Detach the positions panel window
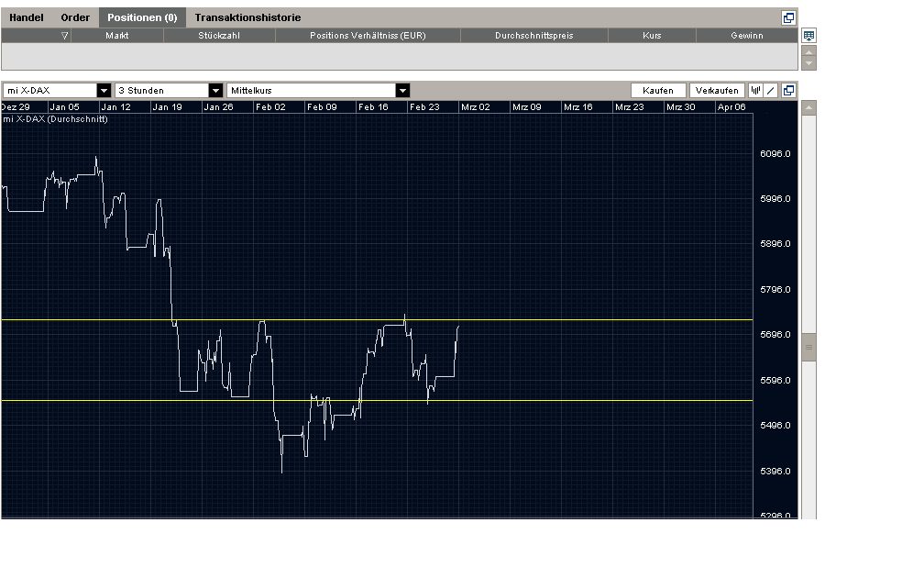 coord(788,17)
